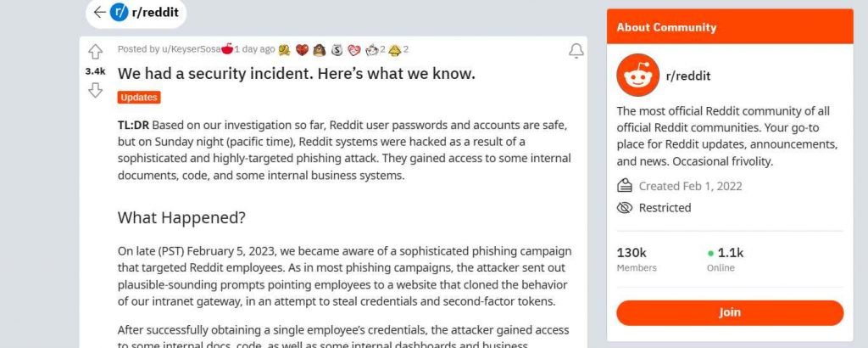Open the r/reddit community name link in sidebar
The image size is (868, 348).
688,76
